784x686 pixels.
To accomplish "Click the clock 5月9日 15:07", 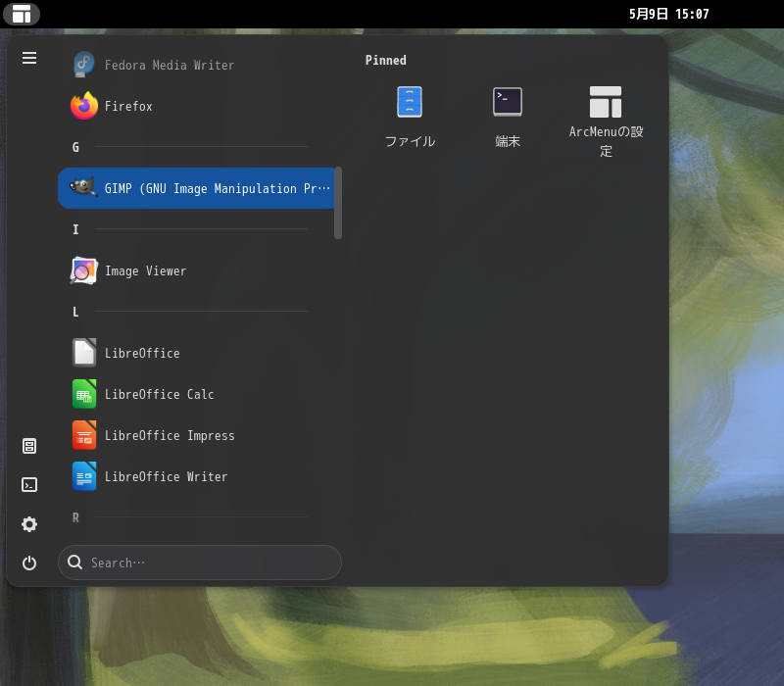I will [x=669, y=14].
